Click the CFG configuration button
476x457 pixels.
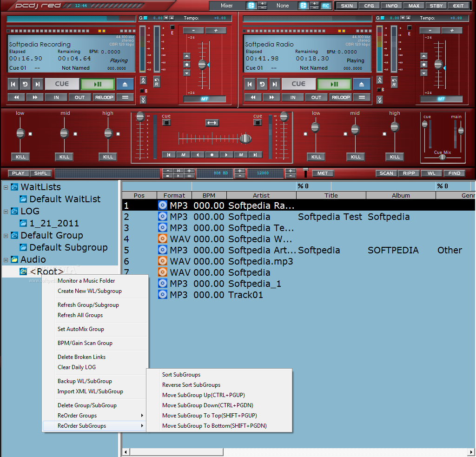point(369,6)
